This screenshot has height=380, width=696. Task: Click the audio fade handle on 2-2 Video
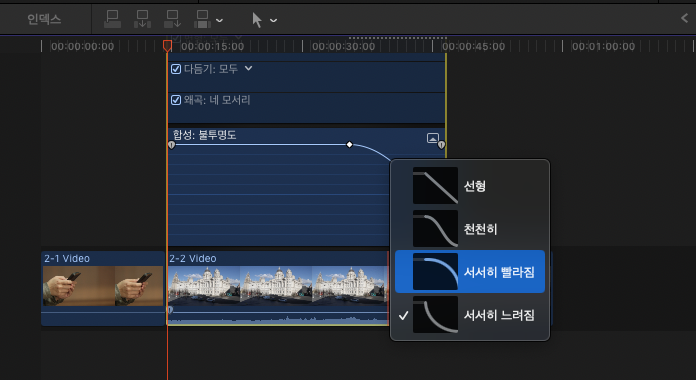(170, 310)
